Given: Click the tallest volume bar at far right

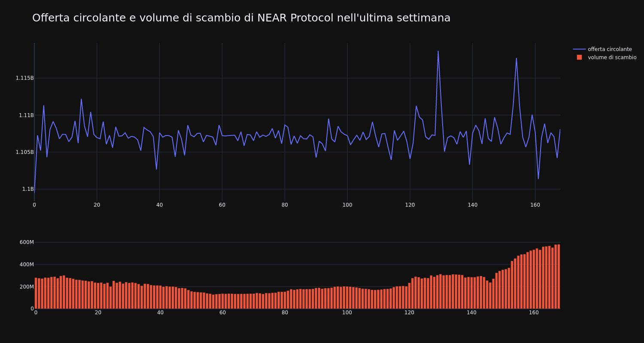Looking at the screenshot, I should 559,277.
